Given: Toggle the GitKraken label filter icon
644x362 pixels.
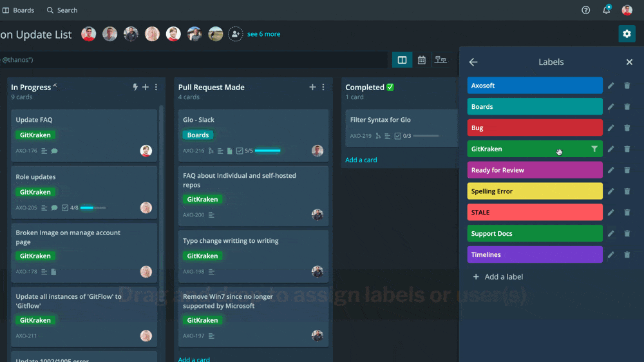Looking at the screenshot, I should 594,149.
